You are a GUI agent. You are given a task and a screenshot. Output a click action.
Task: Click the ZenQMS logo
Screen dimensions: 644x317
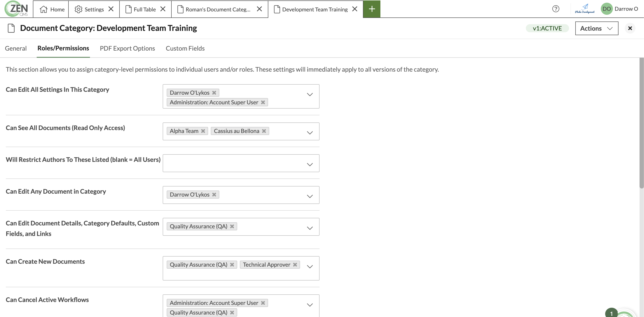coord(17,9)
